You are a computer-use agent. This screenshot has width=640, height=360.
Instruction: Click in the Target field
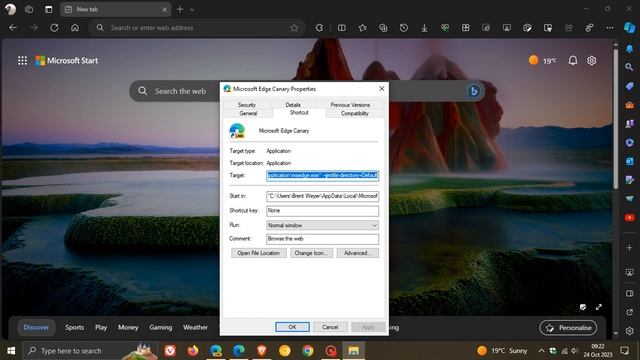tap(322, 176)
